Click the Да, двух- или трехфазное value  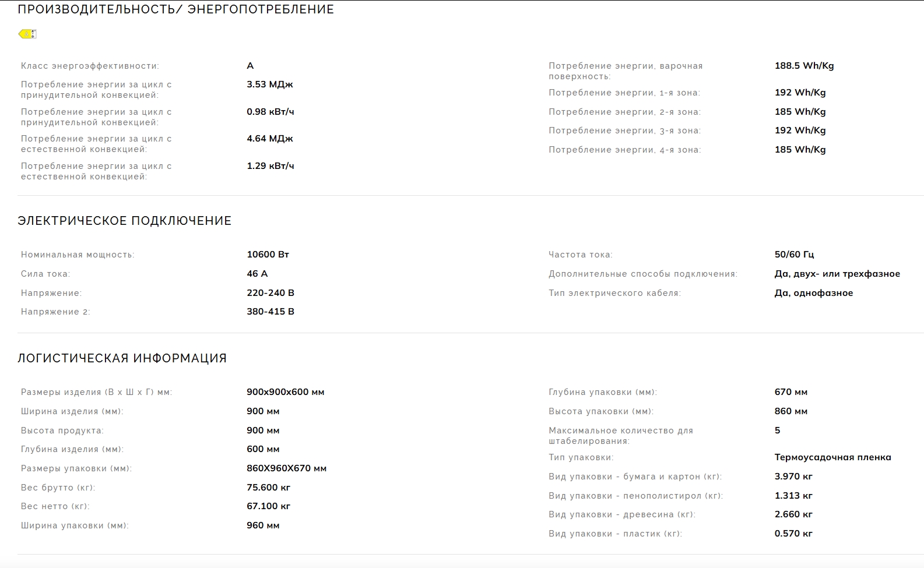point(837,274)
